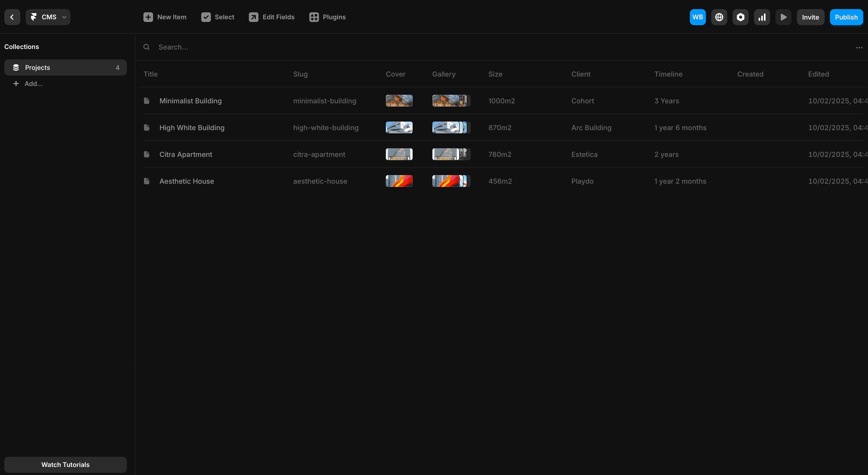Focus the Search input field
The height and width of the screenshot is (475, 868).
tap(502, 47)
